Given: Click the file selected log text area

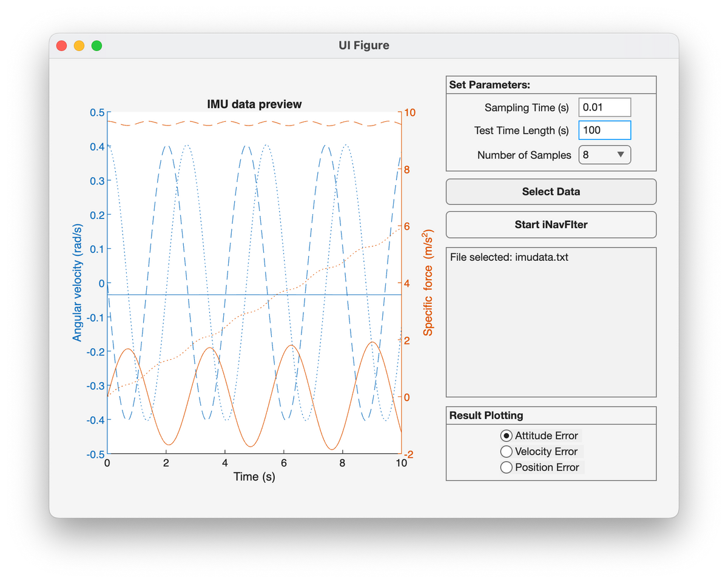Looking at the screenshot, I should [x=551, y=322].
